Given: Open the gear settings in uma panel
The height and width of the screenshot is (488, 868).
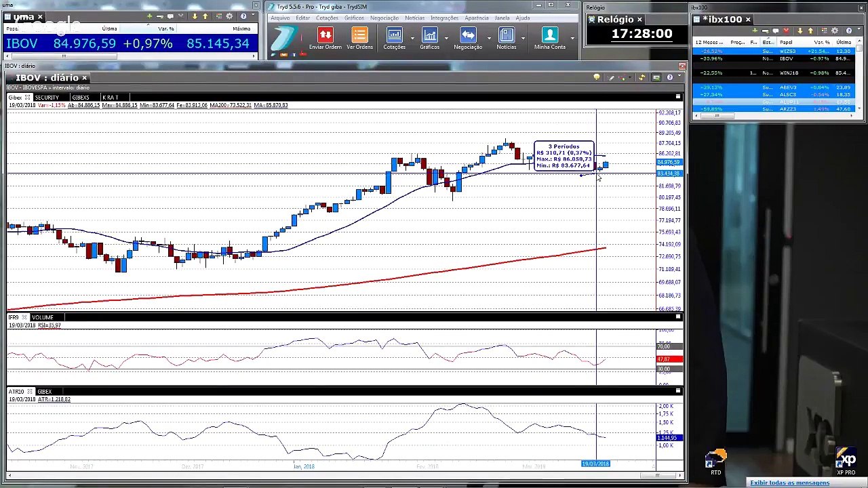Looking at the screenshot, I should tap(229, 16).
